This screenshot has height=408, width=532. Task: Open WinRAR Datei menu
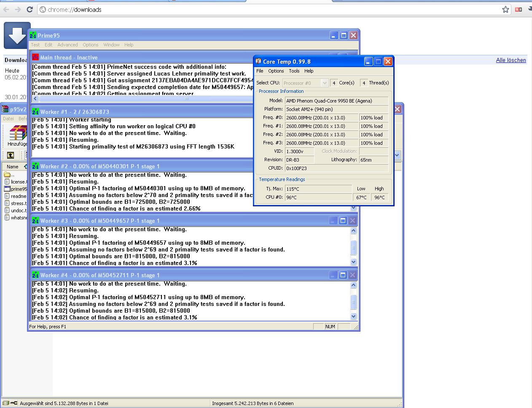pos(8,119)
